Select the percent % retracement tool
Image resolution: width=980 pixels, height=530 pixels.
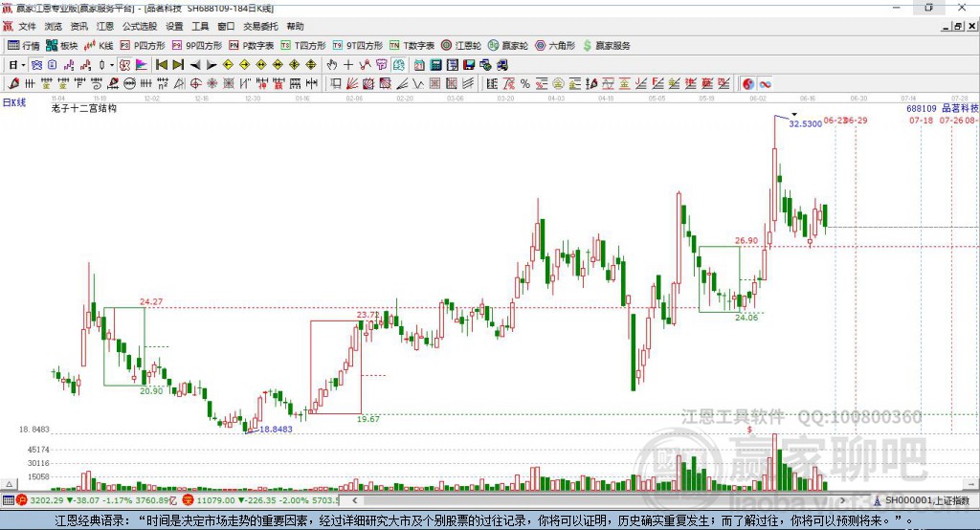525,84
